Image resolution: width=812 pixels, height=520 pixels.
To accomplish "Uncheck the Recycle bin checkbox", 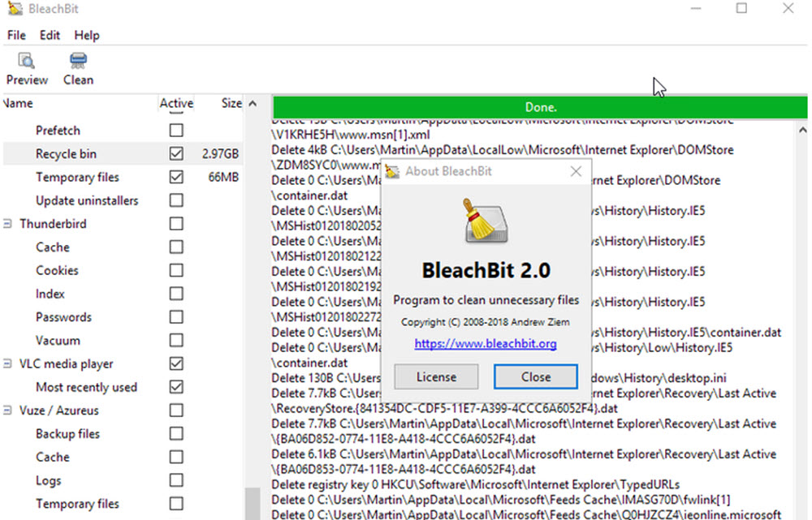I will coord(176,153).
